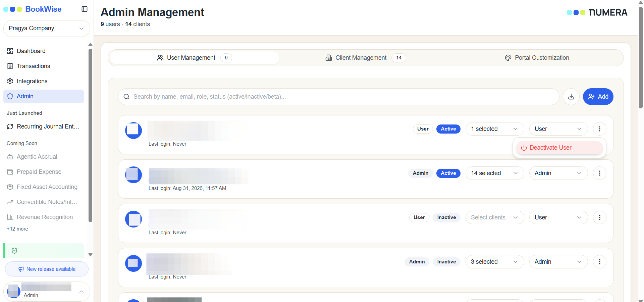Download the user list
644x302 pixels.
coord(571,97)
